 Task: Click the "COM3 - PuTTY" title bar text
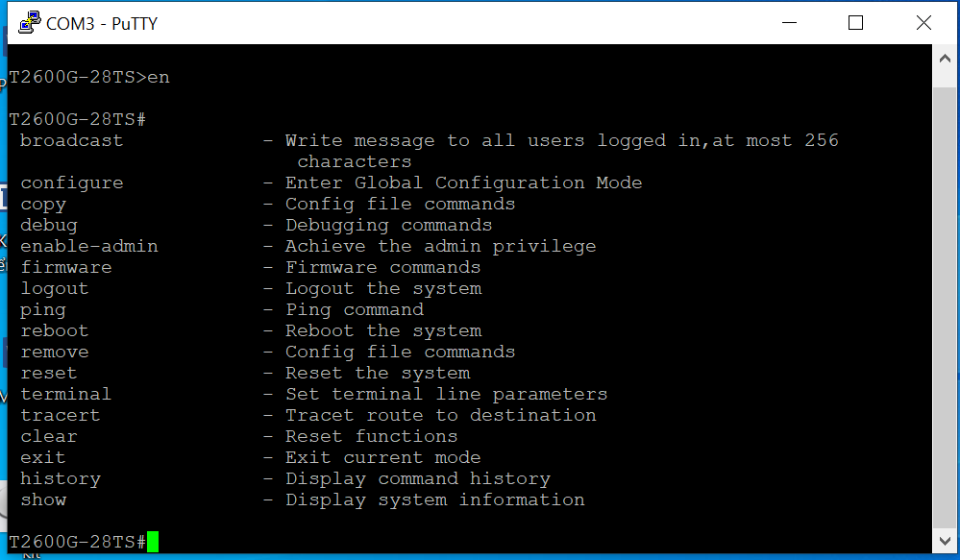tap(102, 23)
